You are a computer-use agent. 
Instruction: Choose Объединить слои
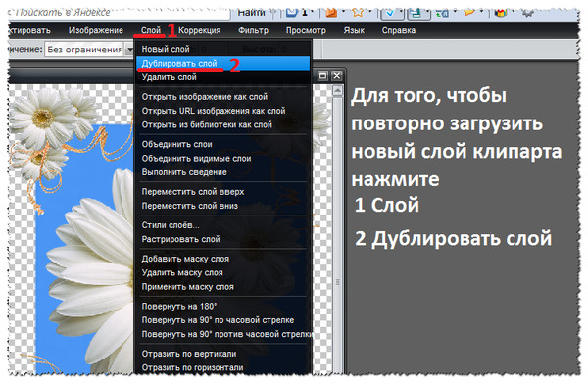[222, 144]
